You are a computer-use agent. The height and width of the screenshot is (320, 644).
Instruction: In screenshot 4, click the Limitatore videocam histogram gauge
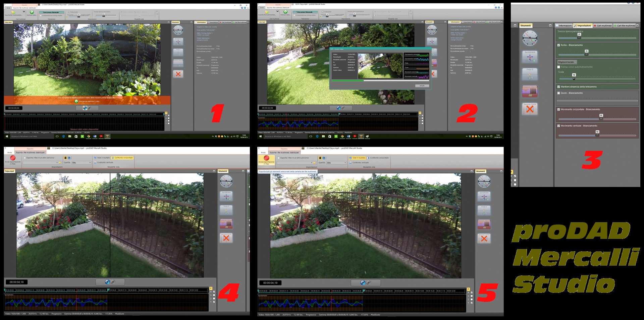tap(226, 224)
